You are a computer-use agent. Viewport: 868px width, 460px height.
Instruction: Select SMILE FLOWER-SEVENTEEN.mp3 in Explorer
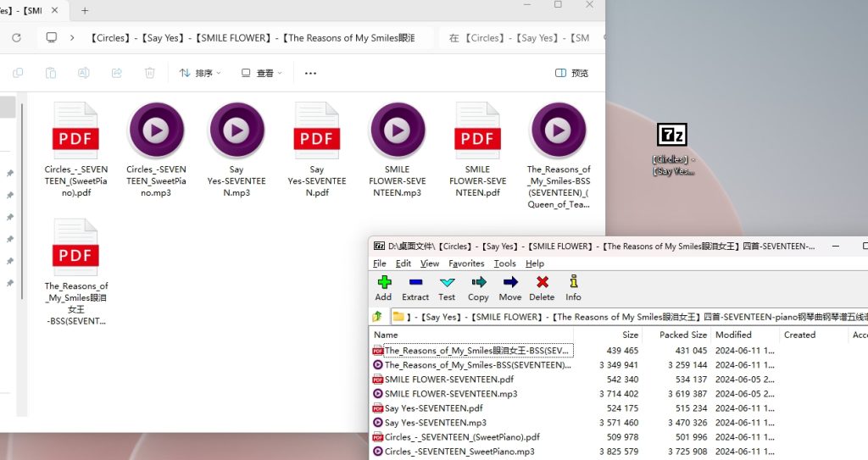pyautogui.click(x=397, y=149)
